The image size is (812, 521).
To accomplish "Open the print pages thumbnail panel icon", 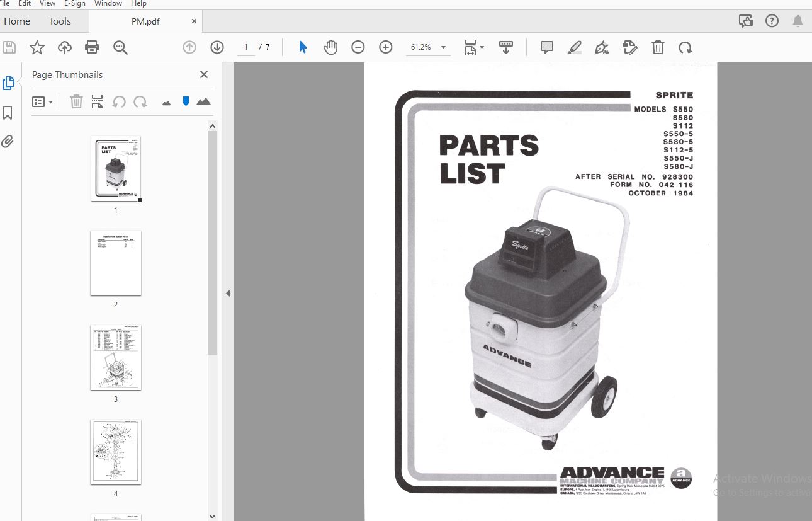I will [x=97, y=101].
